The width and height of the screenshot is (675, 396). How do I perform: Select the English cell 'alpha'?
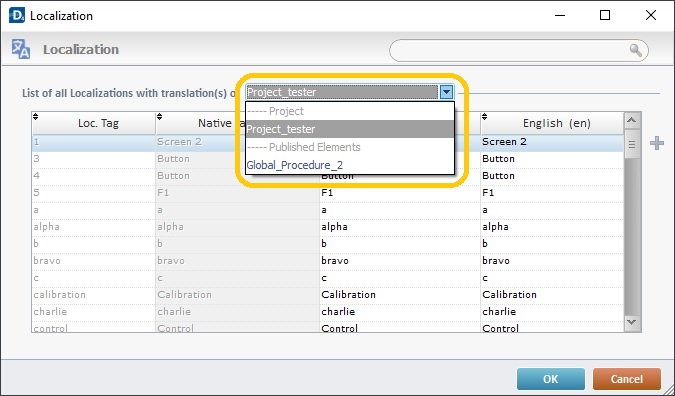[x=552, y=227]
